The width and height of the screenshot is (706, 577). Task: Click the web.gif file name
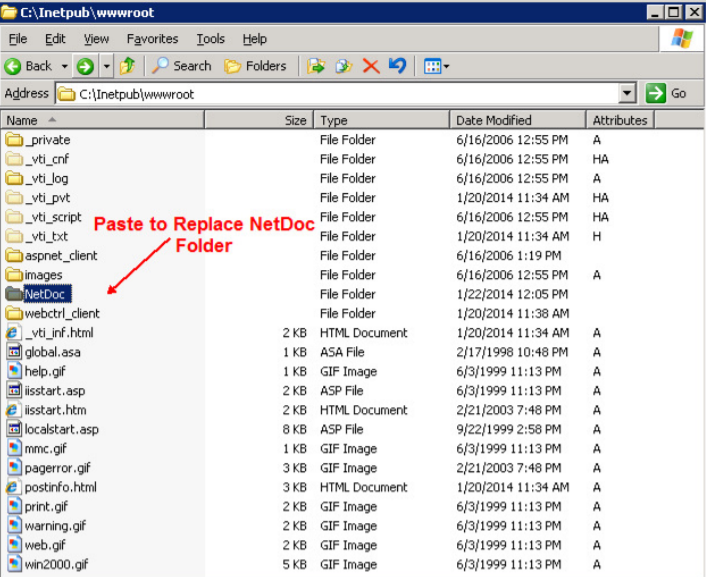point(45,545)
